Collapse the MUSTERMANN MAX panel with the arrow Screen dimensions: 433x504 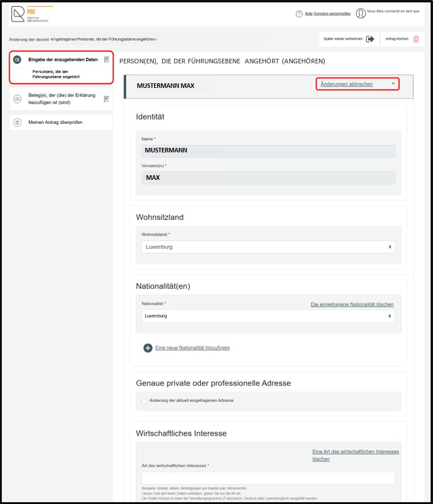[x=393, y=83]
